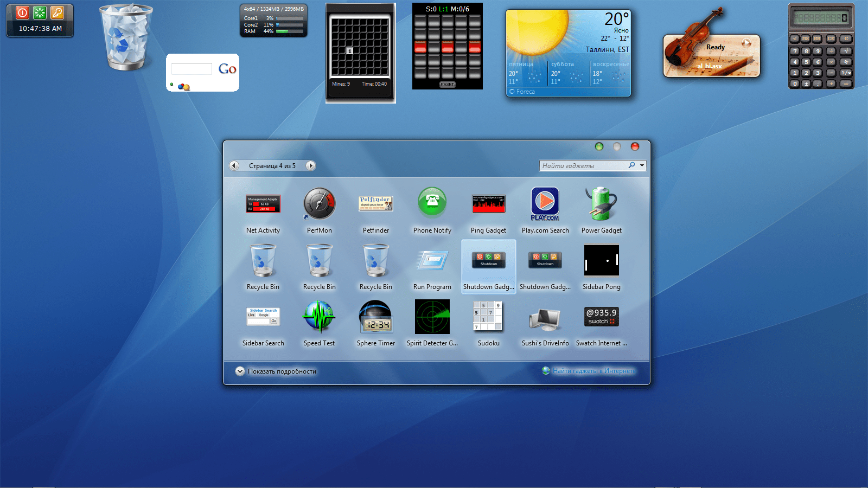
Task: Click the play button on music gadget
Action: tap(746, 43)
